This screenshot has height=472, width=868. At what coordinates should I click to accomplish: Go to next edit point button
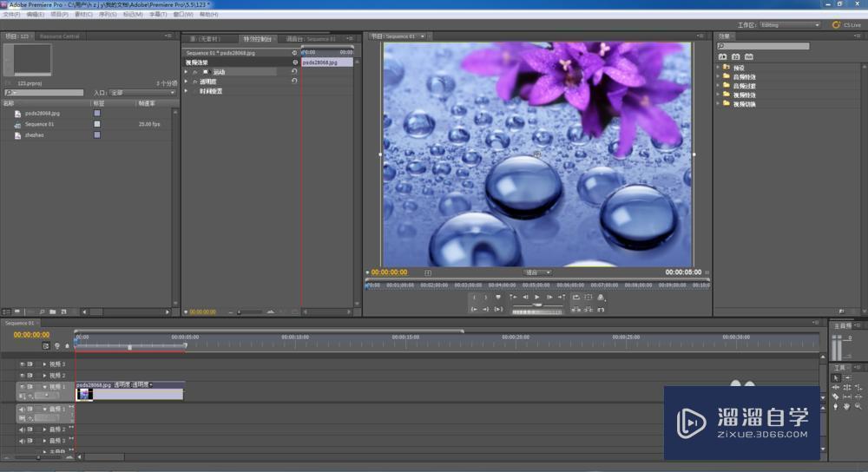coord(562,297)
